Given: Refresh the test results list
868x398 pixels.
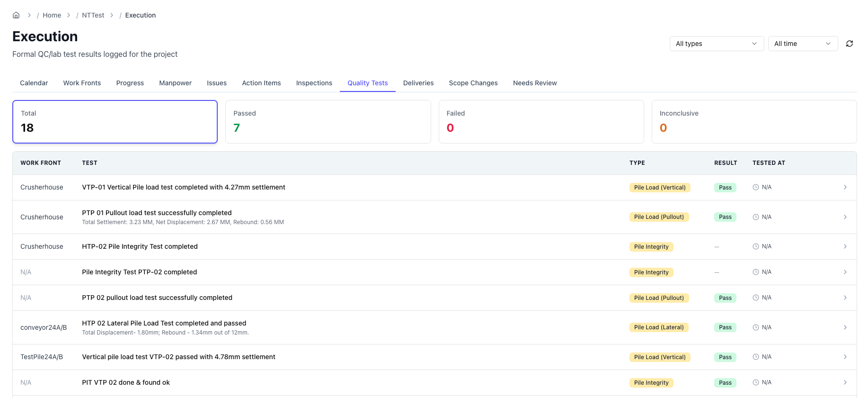Looking at the screenshot, I should (850, 44).
